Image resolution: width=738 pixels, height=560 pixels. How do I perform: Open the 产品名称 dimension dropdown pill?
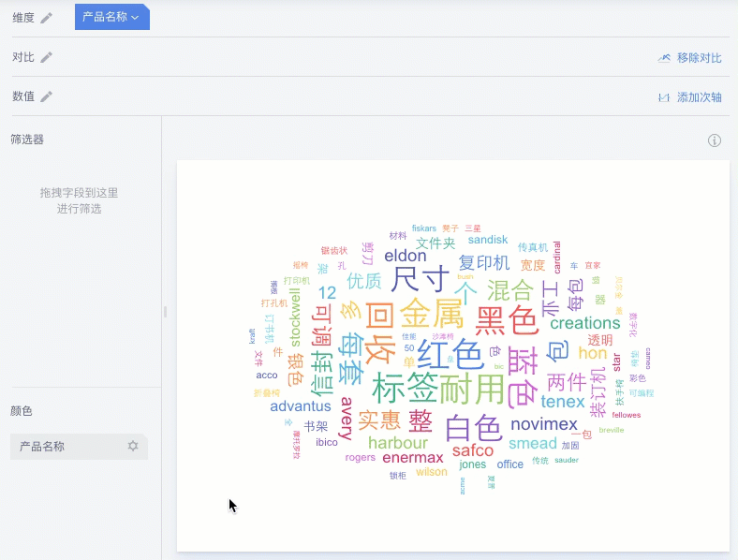click(112, 17)
